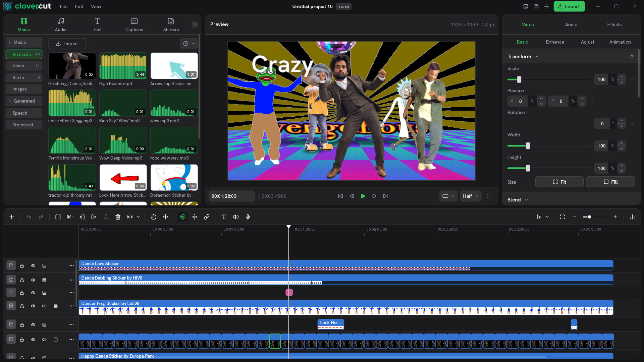The width and height of the screenshot is (644, 362).
Task: Collapse the Generated category in sidebar
Action: point(24,101)
